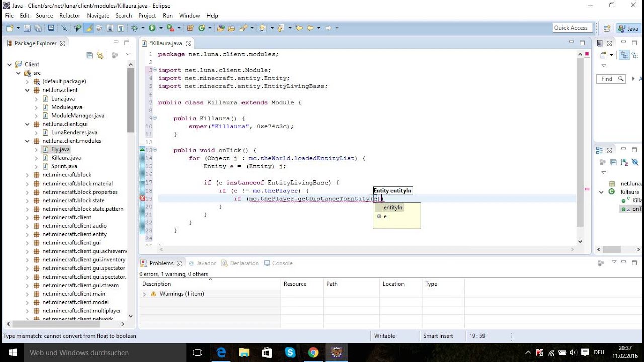Open Chrome from the Windows taskbar
This screenshot has width=644, height=362.
coord(313,352)
